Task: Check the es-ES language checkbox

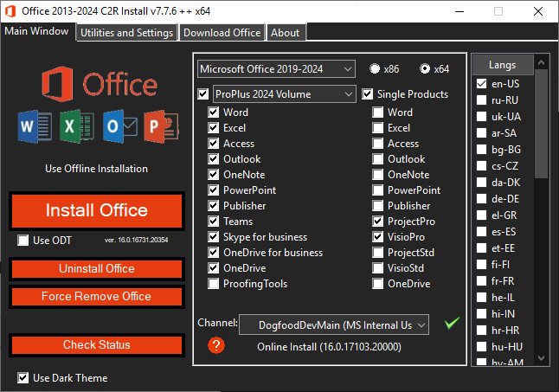Action: [482, 232]
